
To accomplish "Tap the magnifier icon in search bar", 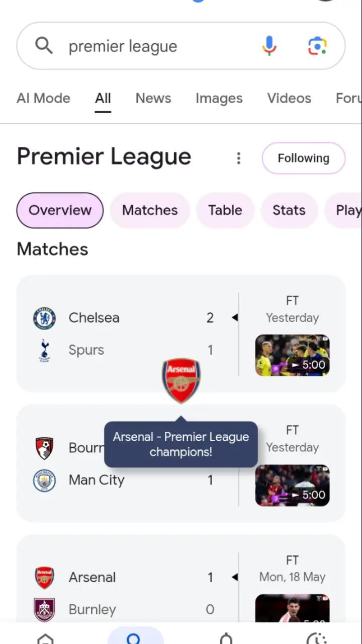I will tap(44, 46).
